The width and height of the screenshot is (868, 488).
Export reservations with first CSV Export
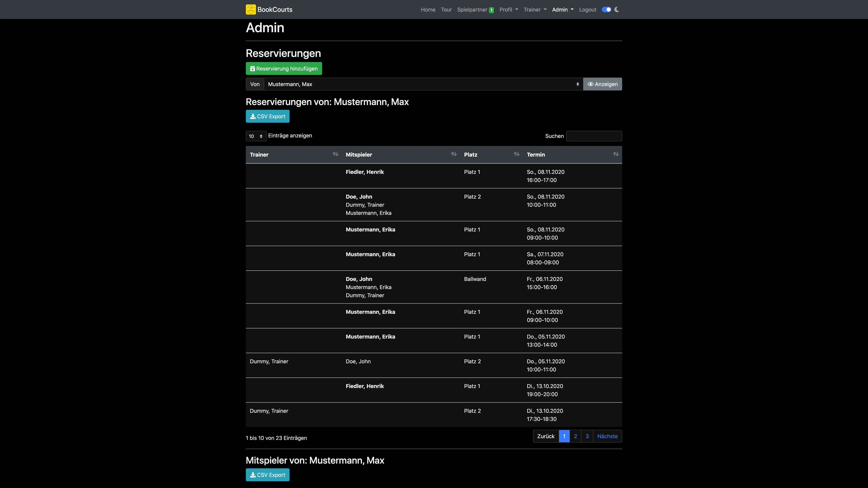coord(268,116)
